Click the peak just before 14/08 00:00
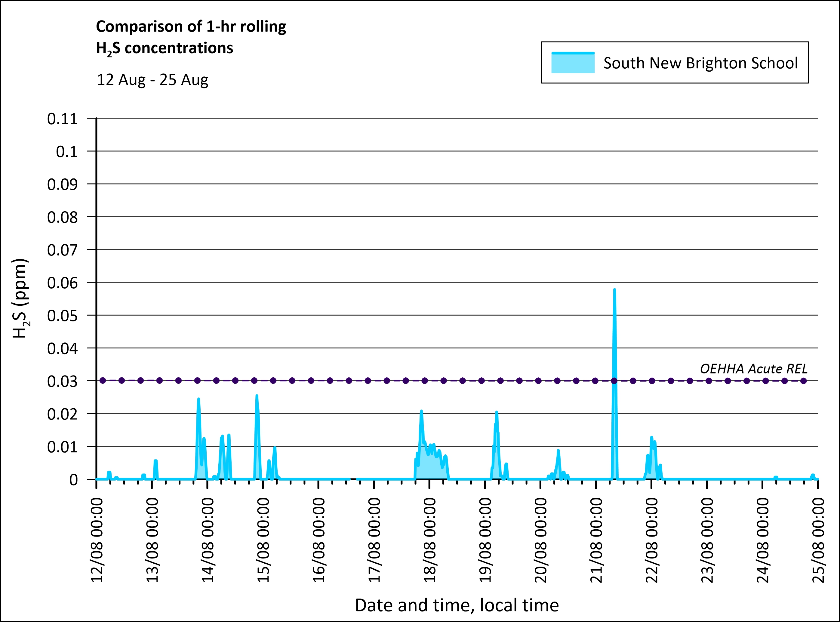840x622 pixels. pos(198,400)
